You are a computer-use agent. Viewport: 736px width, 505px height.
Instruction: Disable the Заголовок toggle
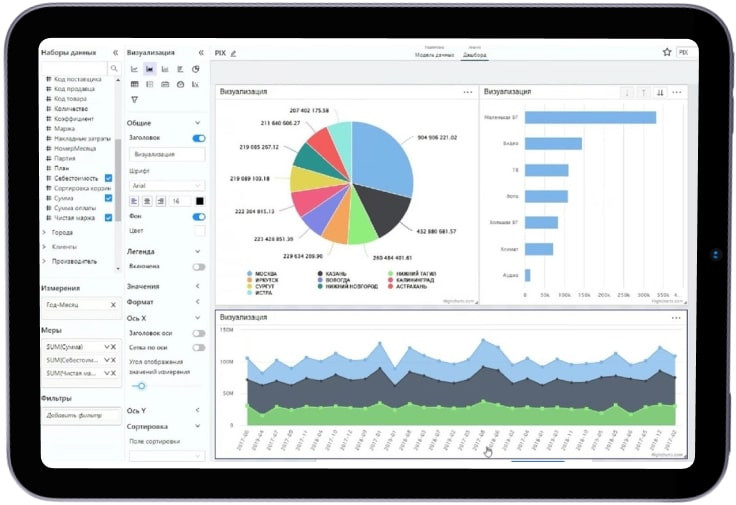[199, 138]
